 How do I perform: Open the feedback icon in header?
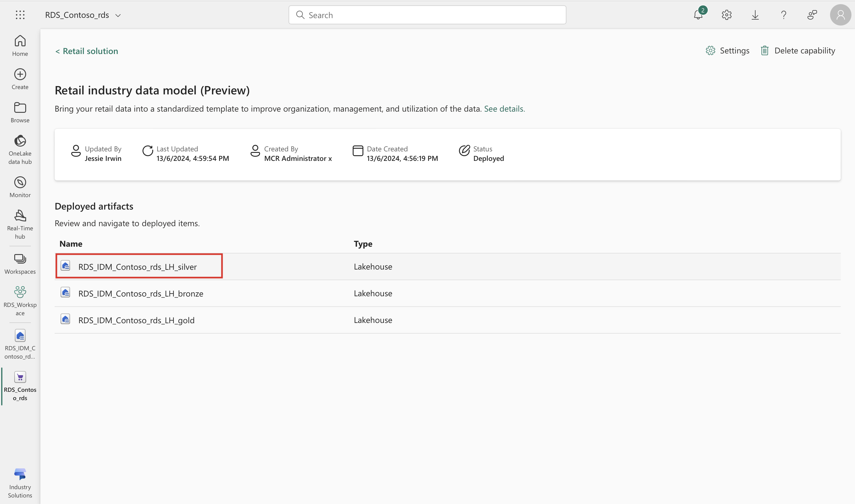tap(812, 15)
